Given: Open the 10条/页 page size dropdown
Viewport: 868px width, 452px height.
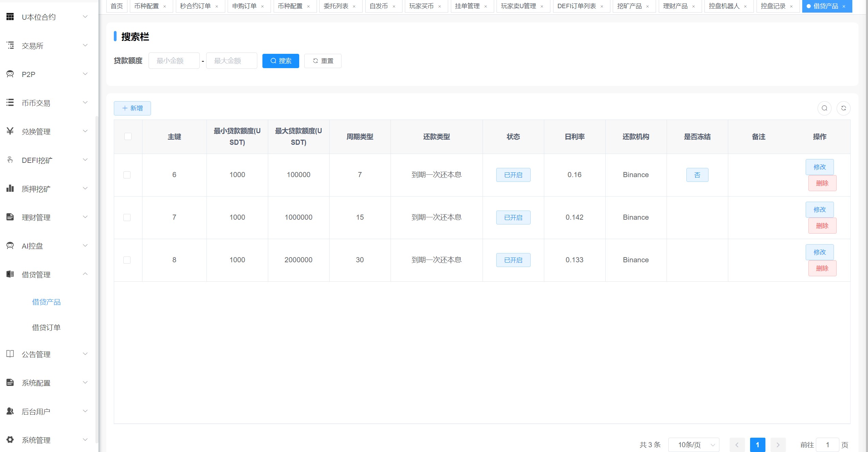Looking at the screenshot, I should [x=694, y=445].
